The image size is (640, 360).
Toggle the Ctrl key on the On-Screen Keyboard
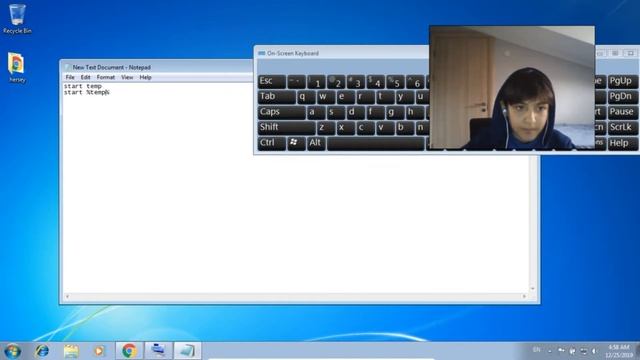[x=271, y=143]
